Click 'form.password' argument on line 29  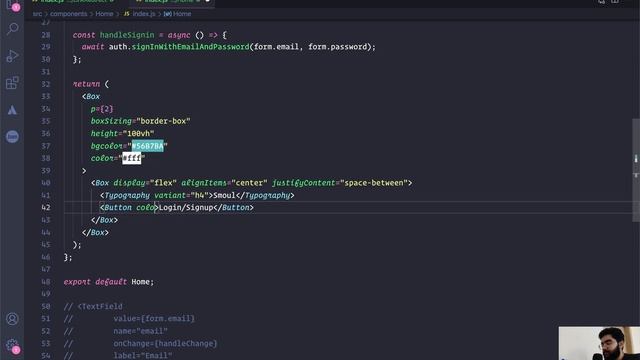click(337, 47)
